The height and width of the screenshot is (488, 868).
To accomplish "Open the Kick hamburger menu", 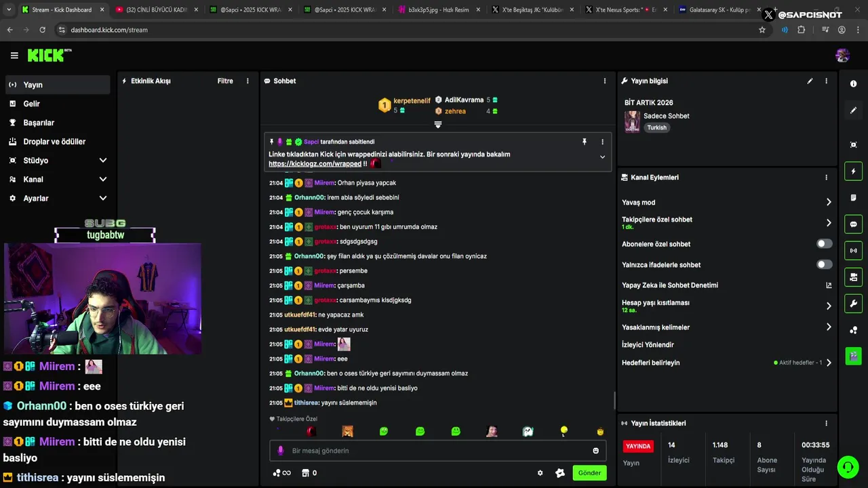I will [x=14, y=56].
